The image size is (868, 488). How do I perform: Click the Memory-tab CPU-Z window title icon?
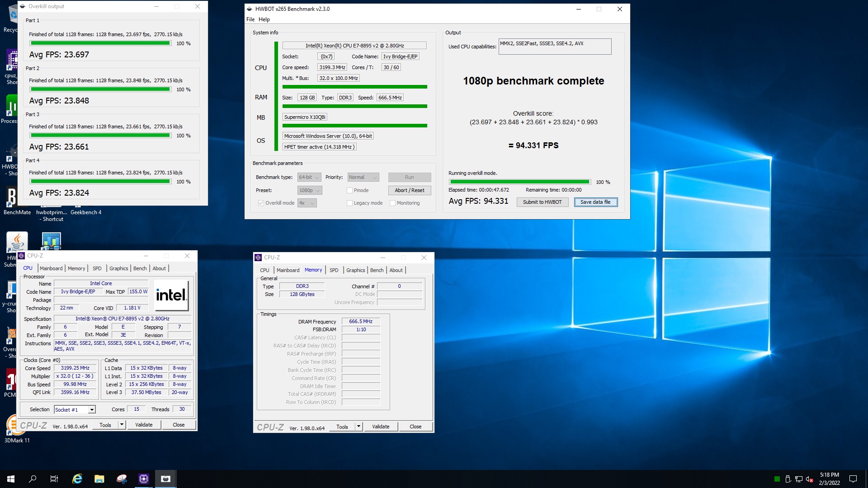pyautogui.click(x=258, y=258)
